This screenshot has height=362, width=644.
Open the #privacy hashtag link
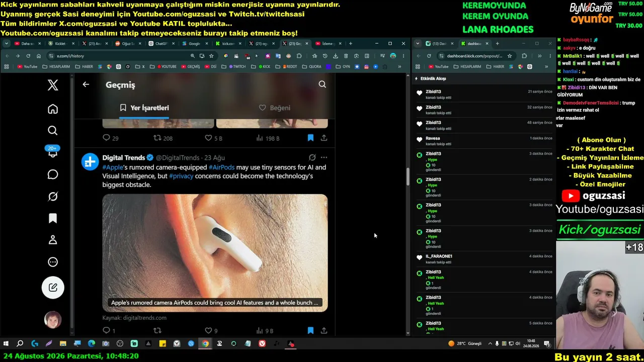(181, 176)
